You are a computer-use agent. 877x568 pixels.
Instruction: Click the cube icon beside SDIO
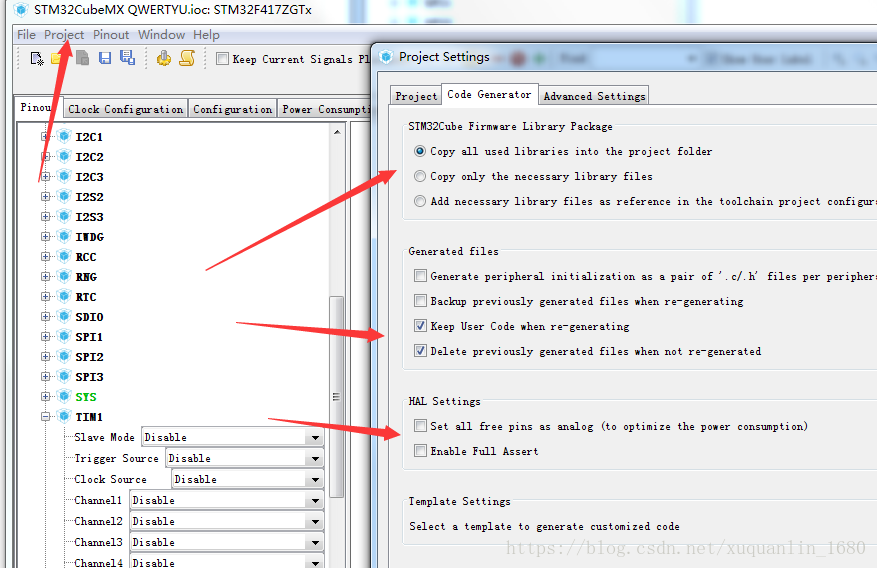click(x=64, y=316)
